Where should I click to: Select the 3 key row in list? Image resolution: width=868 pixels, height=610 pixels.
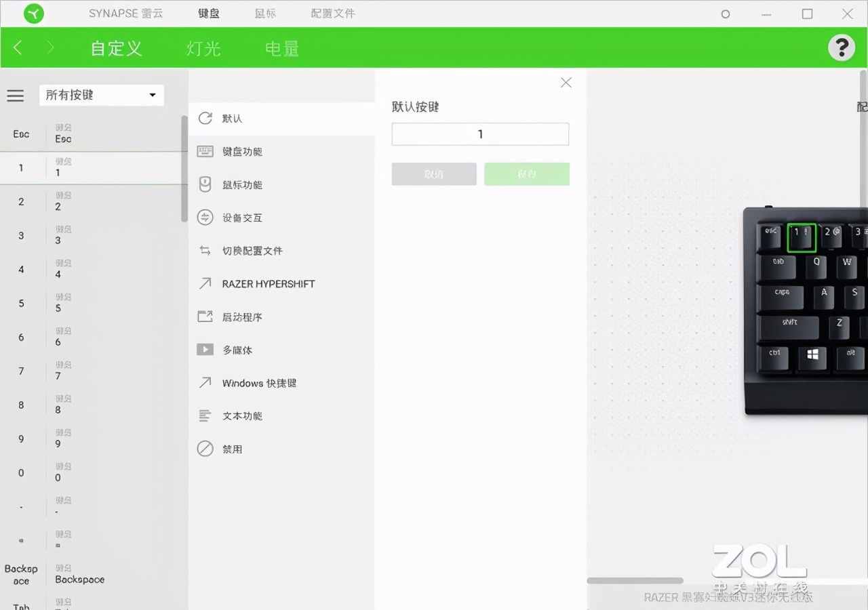click(x=90, y=236)
